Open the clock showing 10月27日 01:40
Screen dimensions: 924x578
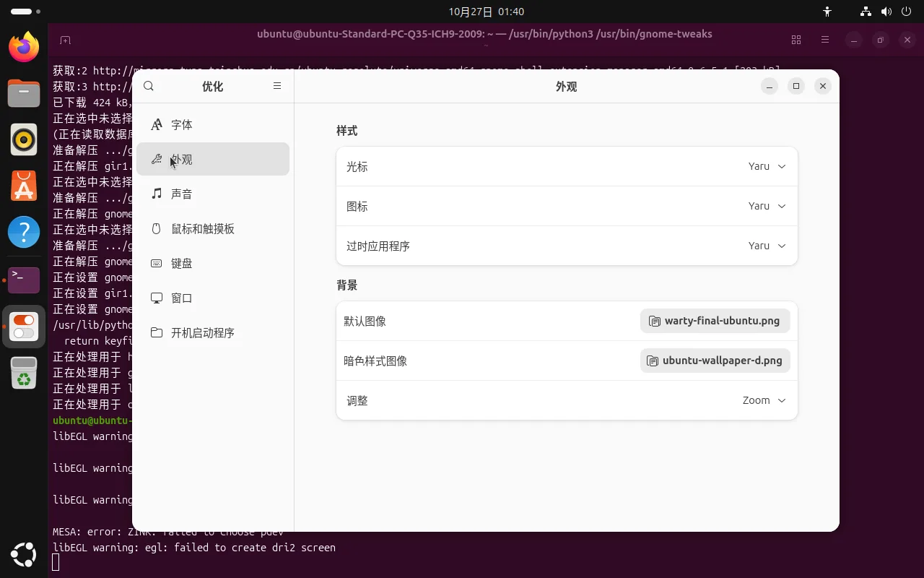486,12
